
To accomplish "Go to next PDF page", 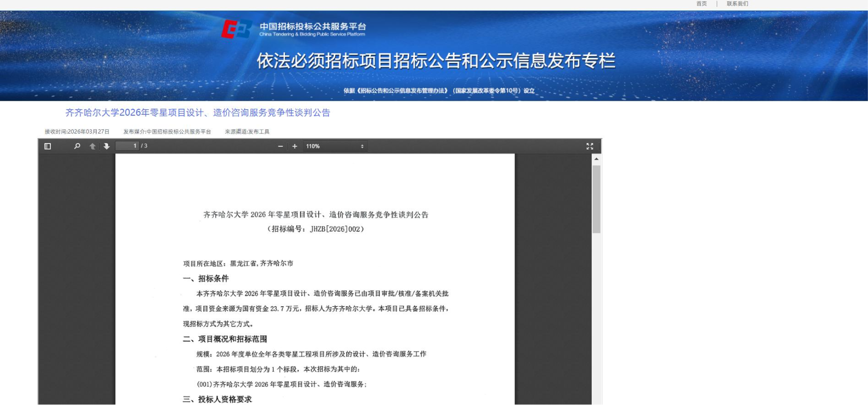I will (x=106, y=146).
